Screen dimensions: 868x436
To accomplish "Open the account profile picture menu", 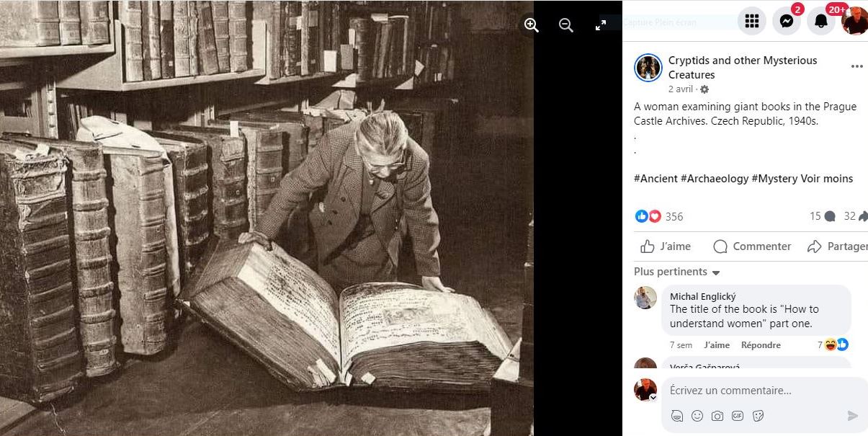I will 855,21.
